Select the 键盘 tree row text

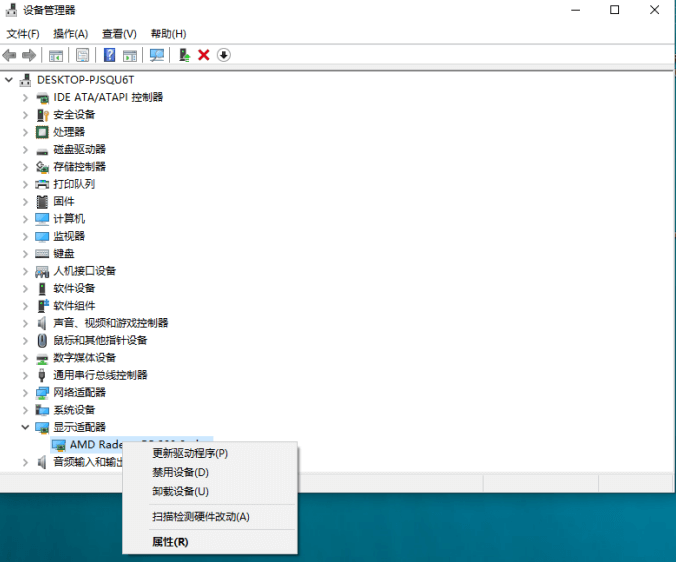[64, 253]
